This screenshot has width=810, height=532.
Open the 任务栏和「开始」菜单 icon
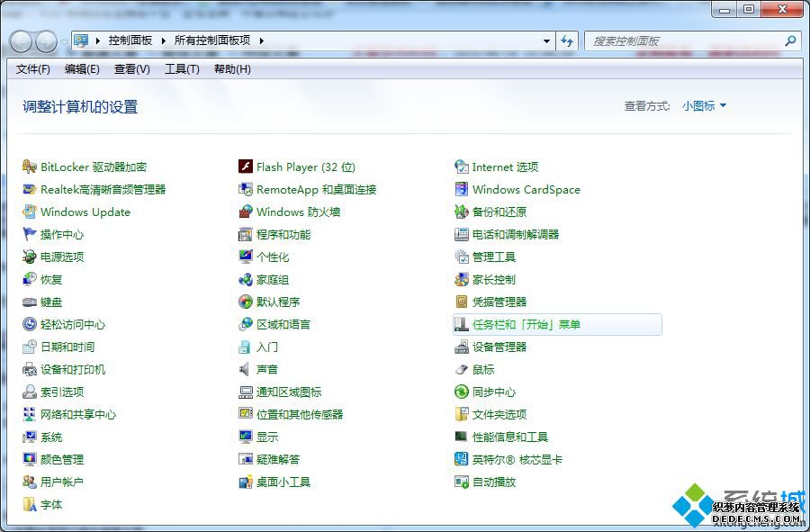coord(462,324)
